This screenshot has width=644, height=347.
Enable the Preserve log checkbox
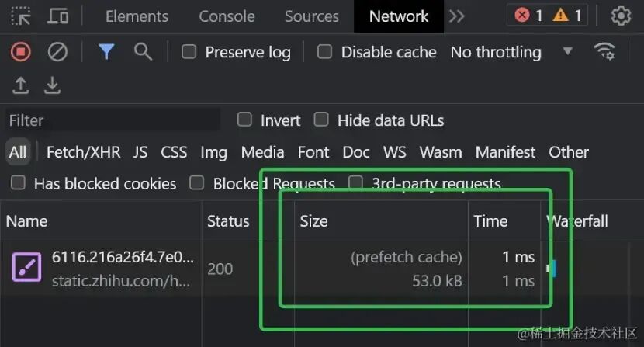189,52
